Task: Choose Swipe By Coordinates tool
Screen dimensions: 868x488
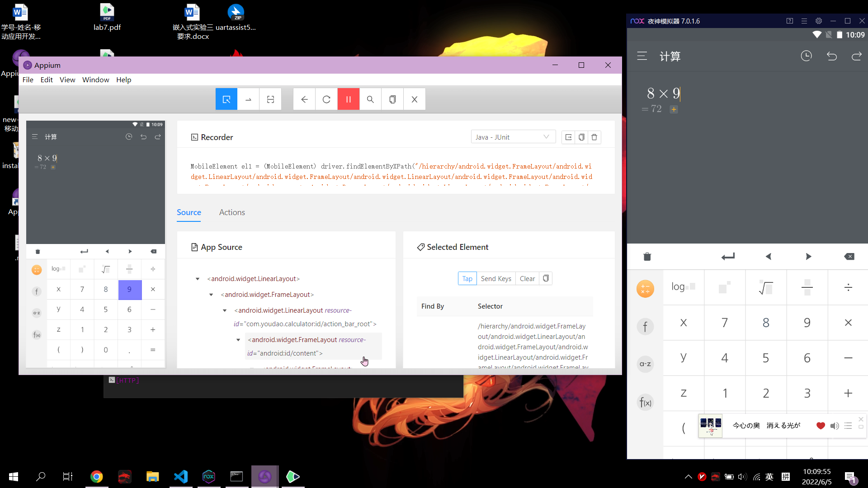Action: 248,99
